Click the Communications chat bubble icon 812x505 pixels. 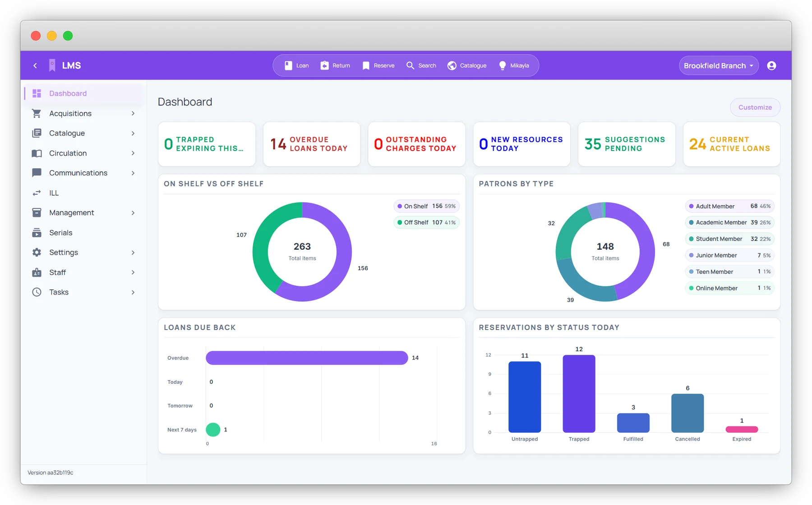37,173
